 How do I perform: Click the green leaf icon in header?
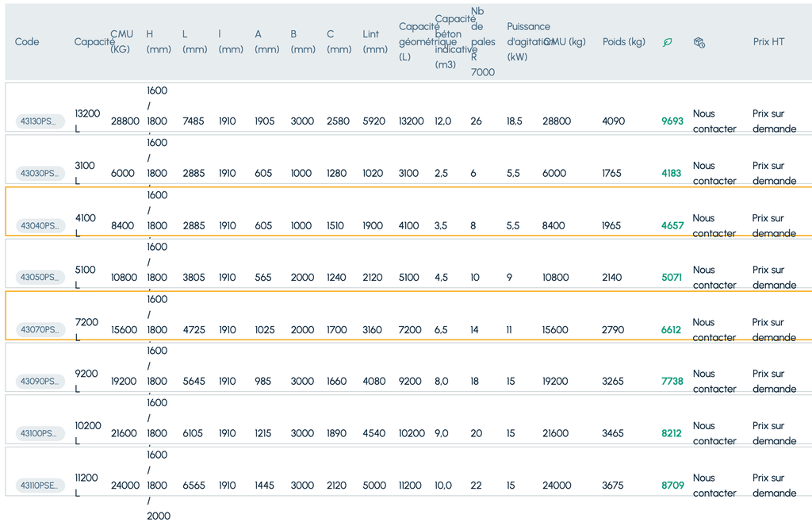point(667,42)
